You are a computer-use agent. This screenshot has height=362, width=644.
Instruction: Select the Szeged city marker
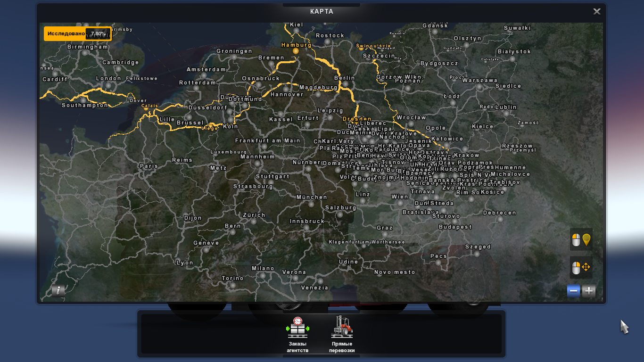click(477, 254)
